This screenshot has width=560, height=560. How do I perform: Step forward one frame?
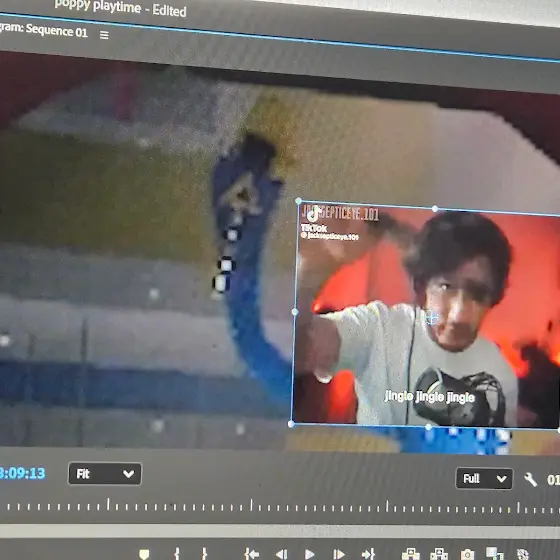click(339, 554)
